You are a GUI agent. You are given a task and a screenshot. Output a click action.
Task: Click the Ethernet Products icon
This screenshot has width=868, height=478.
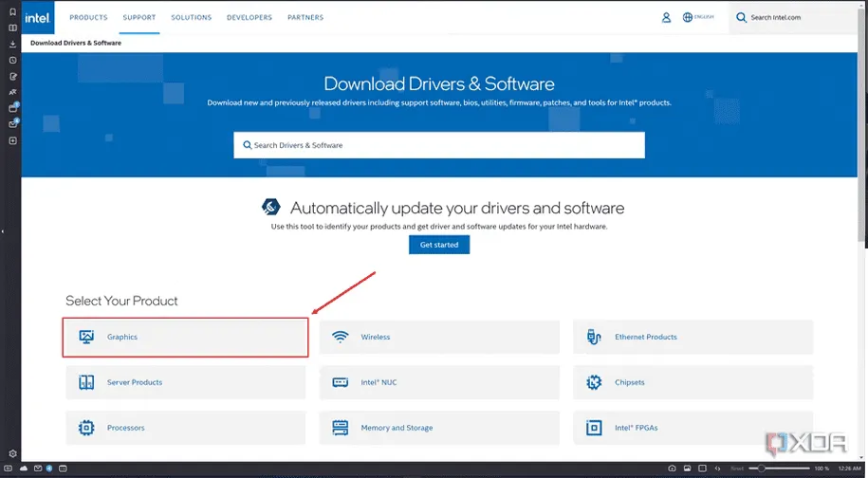[595, 337]
